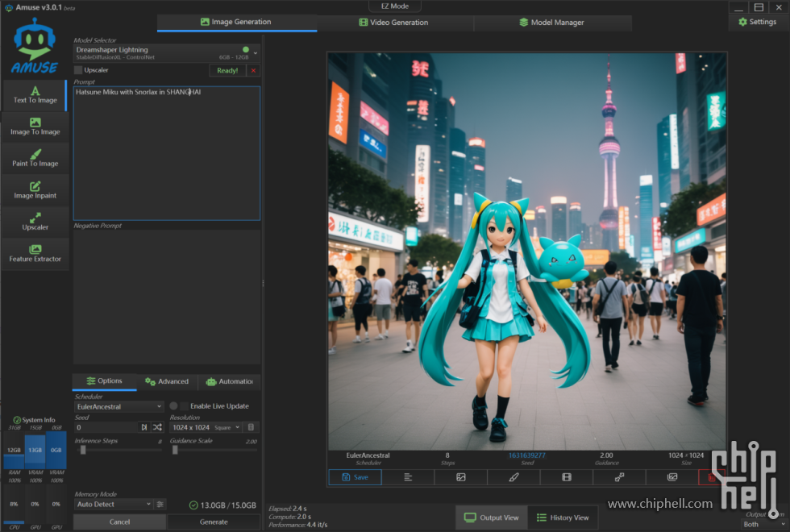Click the System Info icon
The height and width of the screenshot is (532, 790).
[x=17, y=420]
